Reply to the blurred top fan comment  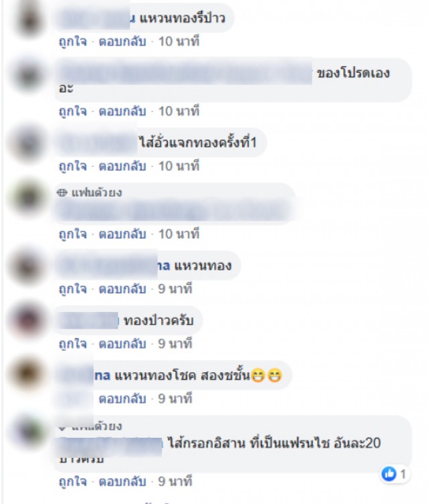click(x=122, y=234)
